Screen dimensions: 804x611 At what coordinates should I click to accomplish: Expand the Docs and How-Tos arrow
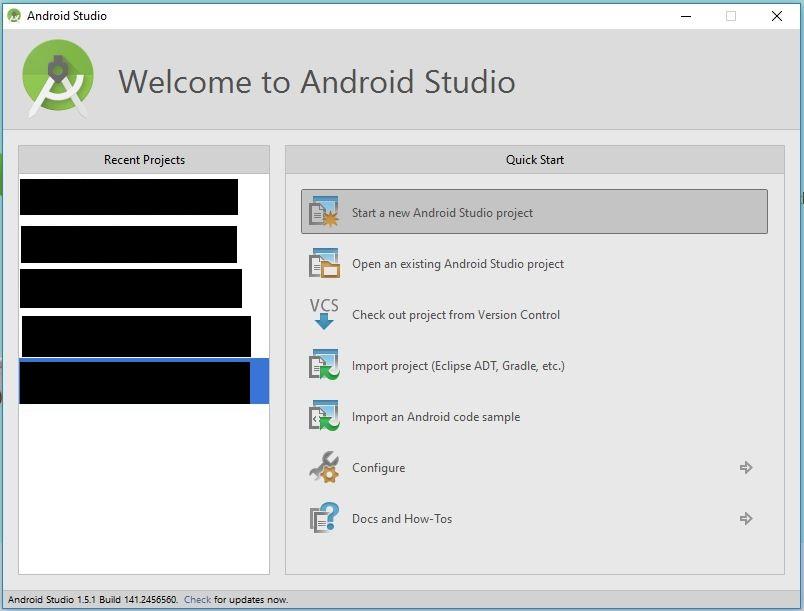click(745, 519)
